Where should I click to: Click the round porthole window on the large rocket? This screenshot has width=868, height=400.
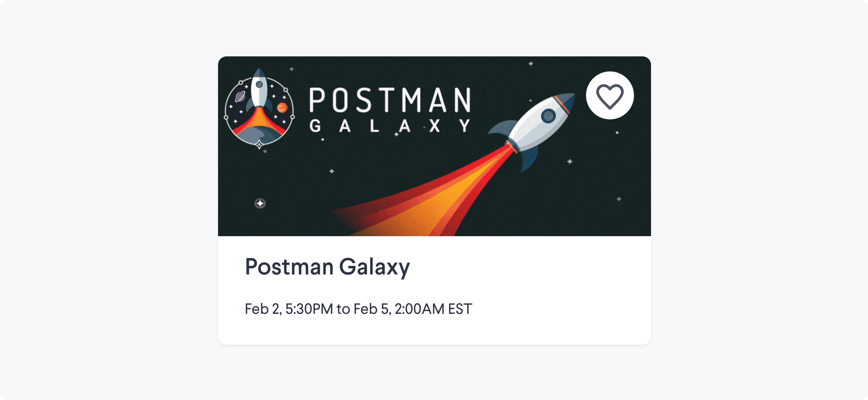pyautogui.click(x=548, y=116)
